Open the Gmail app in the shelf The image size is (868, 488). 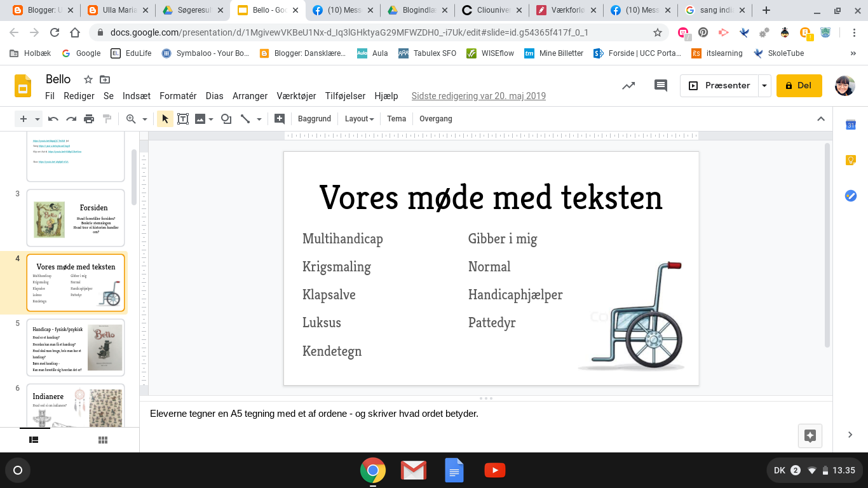tap(413, 470)
